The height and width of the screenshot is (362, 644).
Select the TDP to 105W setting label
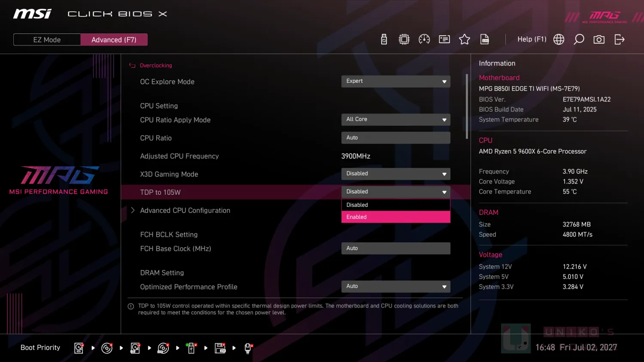click(x=160, y=193)
